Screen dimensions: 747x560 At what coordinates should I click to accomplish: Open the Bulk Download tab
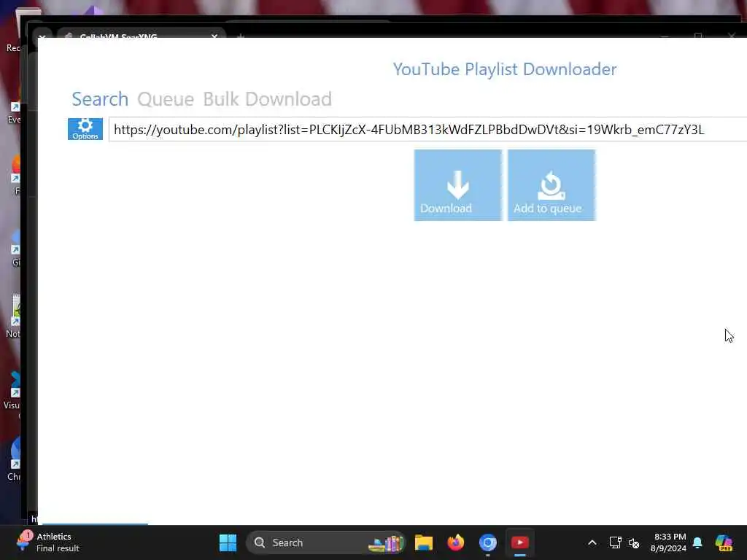tap(267, 99)
